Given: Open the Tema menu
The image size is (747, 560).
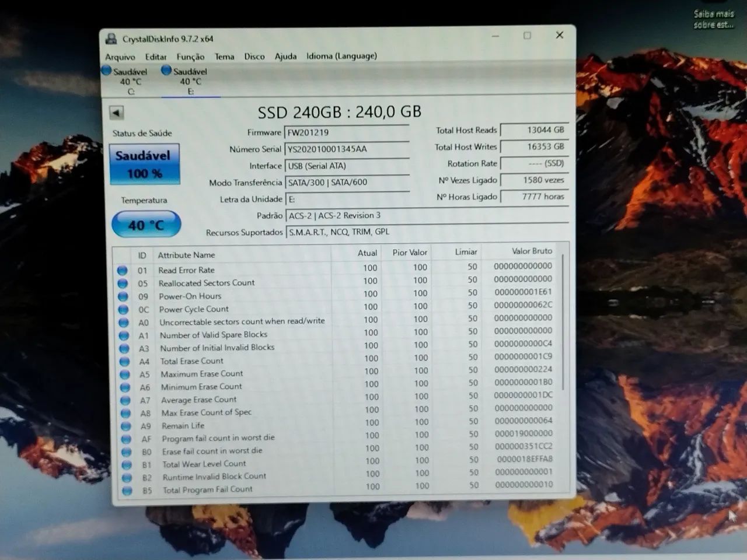Looking at the screenshot, I should [x=225, y=57].
